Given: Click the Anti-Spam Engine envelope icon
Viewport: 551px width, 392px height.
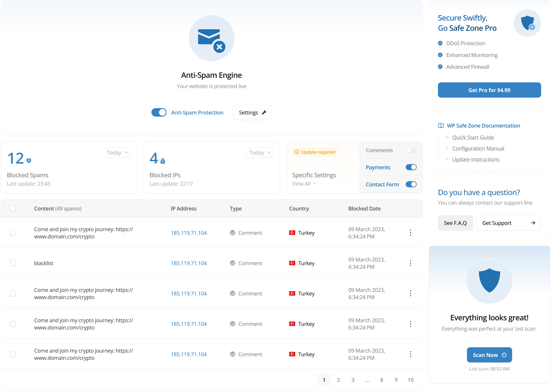Looking at the screenshot, I should coord(212,38).
